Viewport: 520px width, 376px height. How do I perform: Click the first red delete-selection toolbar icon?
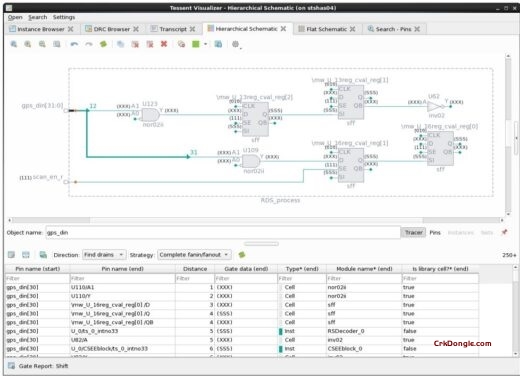135,44
